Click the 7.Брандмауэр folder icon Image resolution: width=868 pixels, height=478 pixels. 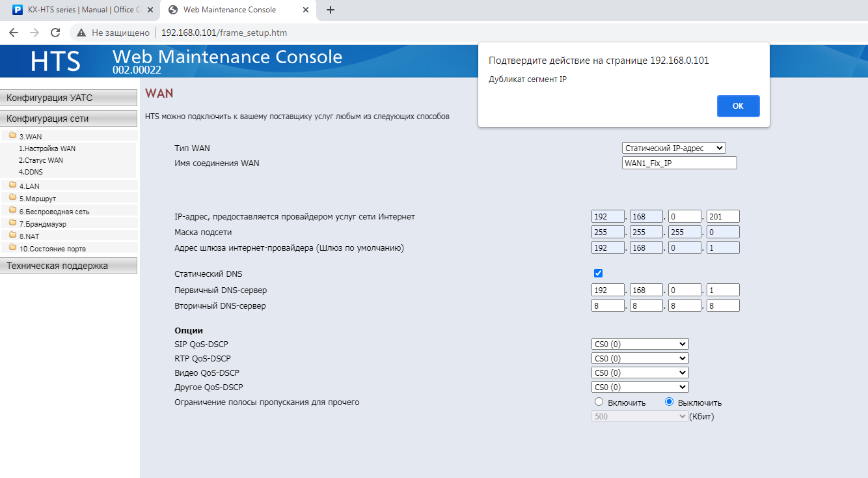[x=13, y=223]
